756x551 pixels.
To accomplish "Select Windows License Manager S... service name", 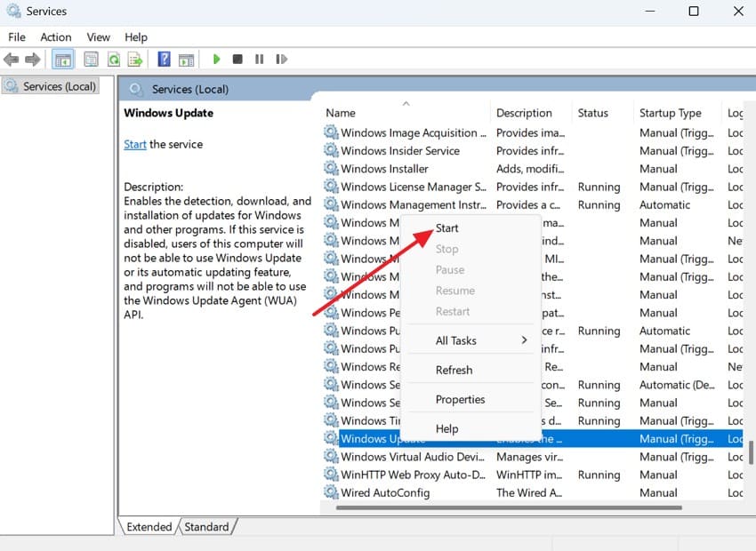I will tap(414, 187).
